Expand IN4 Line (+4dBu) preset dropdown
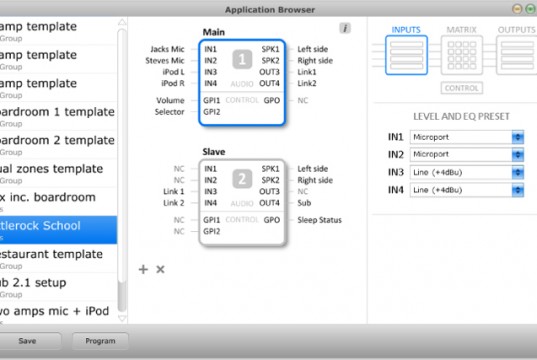537x360 pixels. (x=466, y=190)
